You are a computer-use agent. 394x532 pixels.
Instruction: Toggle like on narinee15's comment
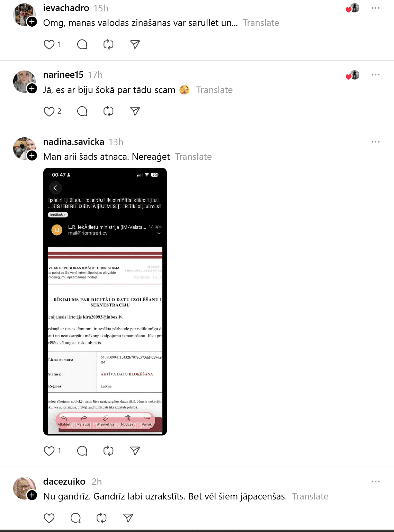[x=49, y=111]
